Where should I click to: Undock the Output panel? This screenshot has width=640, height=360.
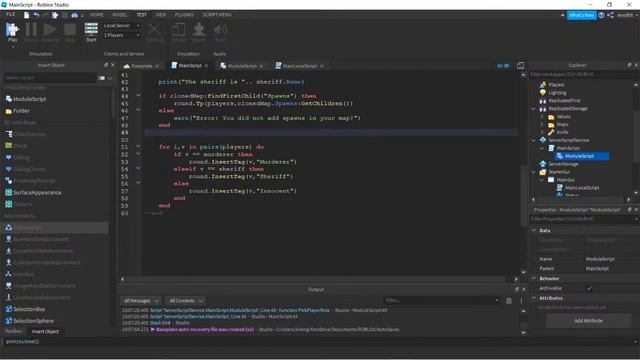coord(517,289)
